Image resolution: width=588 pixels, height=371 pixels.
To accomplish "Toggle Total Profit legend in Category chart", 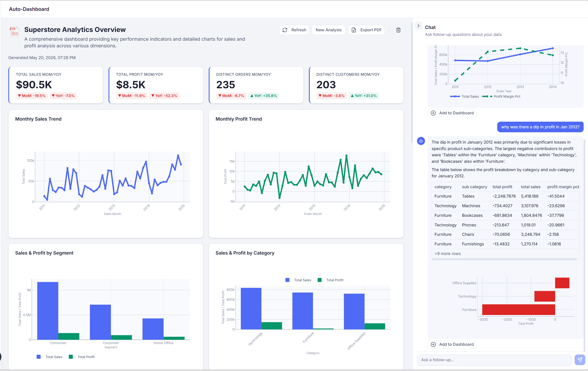I will point(330,280).
